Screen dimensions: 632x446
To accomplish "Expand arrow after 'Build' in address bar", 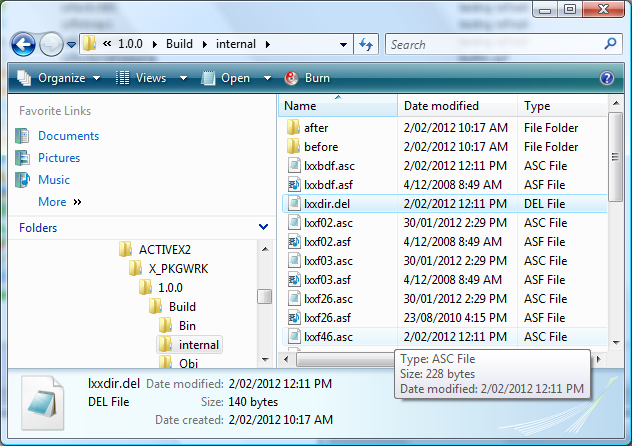I will point(205,44).
